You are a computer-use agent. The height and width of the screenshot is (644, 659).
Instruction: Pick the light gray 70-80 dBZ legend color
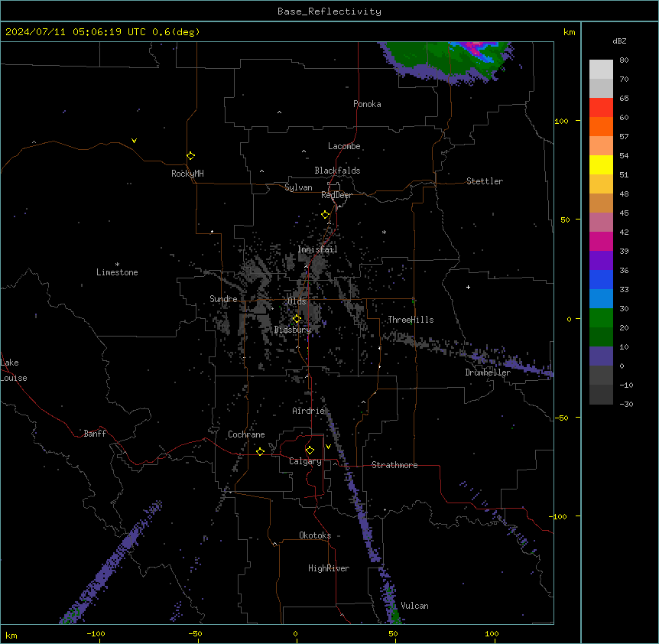tap(601, 70)
